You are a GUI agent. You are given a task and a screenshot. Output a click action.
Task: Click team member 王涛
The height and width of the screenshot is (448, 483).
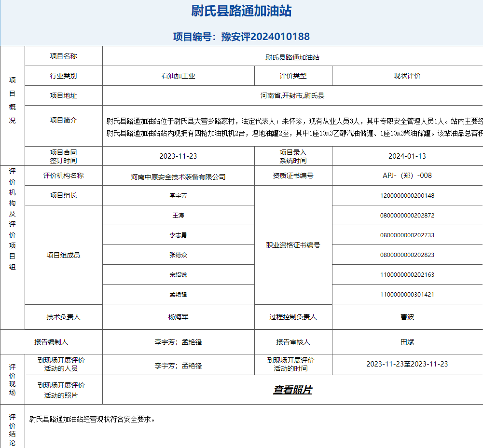point(178,216)
